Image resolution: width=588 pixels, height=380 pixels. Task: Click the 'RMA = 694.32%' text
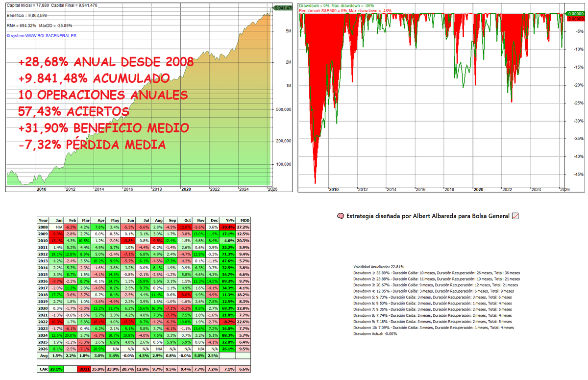[x=21, y=25]
